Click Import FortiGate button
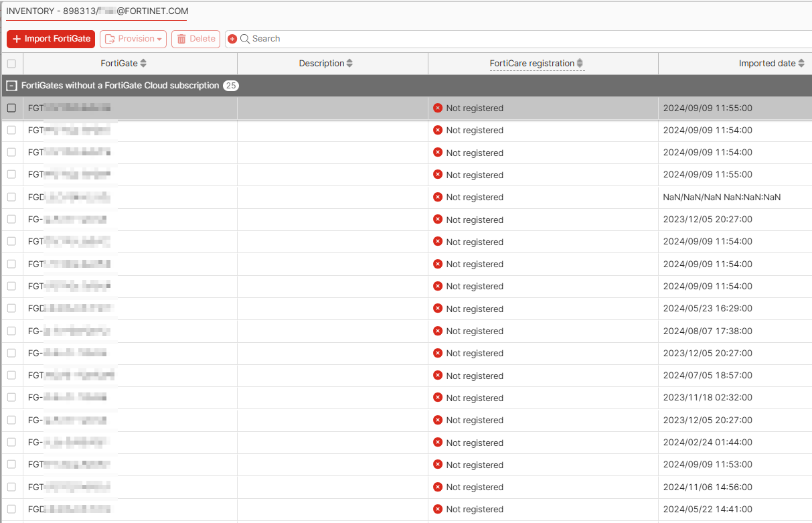This screenshot has width=812, height=523. pos(51,39)
